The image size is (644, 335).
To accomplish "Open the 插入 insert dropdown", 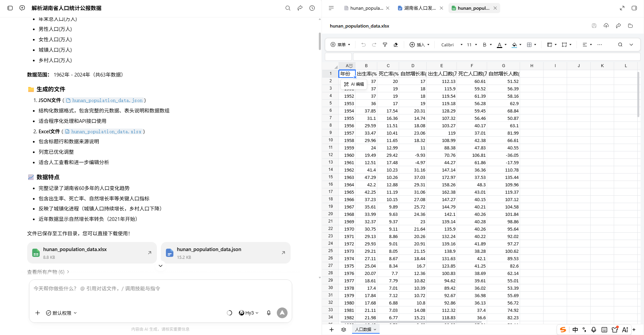I will [420, 45].
